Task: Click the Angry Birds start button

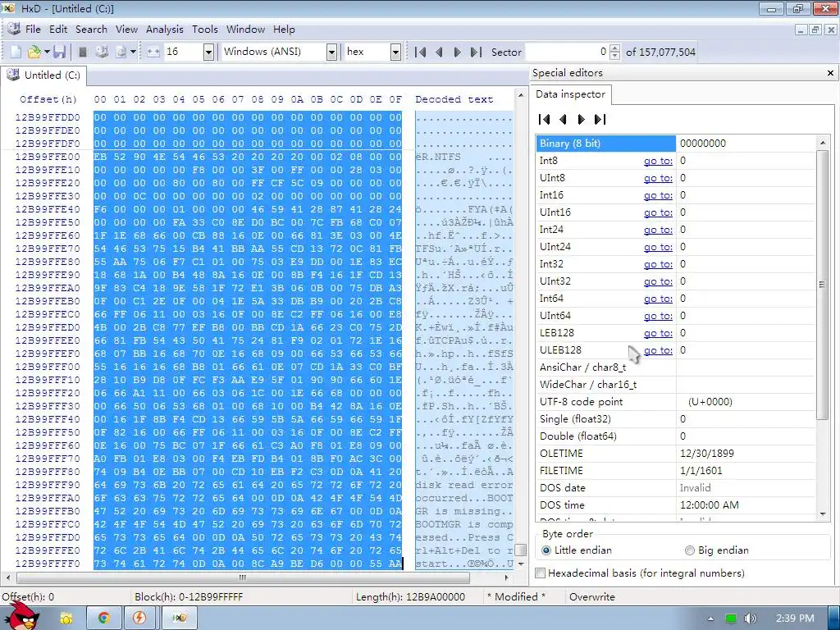Action: click(22, 616)
